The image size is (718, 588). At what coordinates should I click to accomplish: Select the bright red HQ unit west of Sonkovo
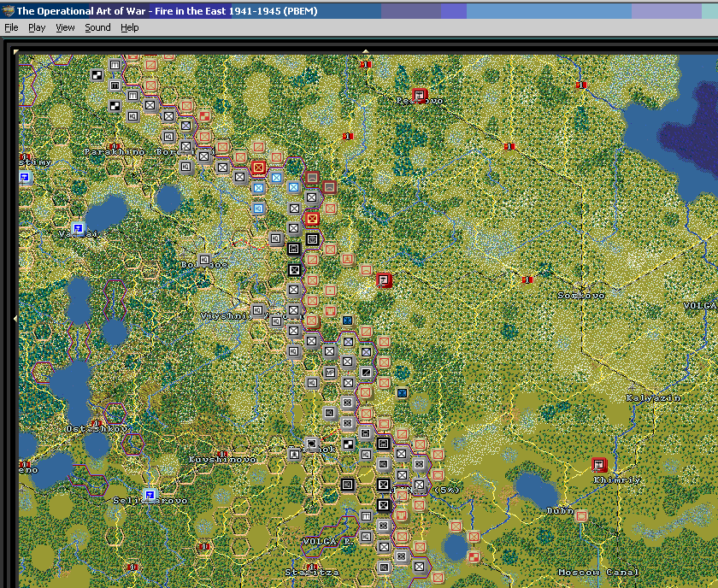pos(384,279)
